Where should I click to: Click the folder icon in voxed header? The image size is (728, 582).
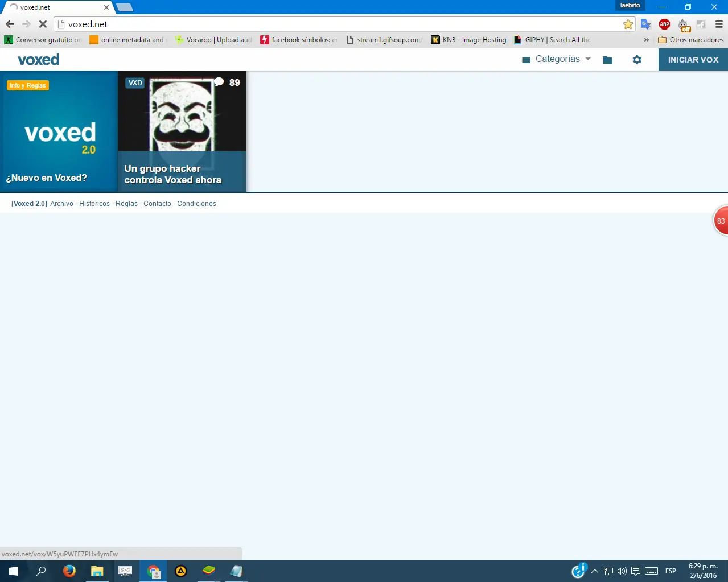[x=607, y=60]
